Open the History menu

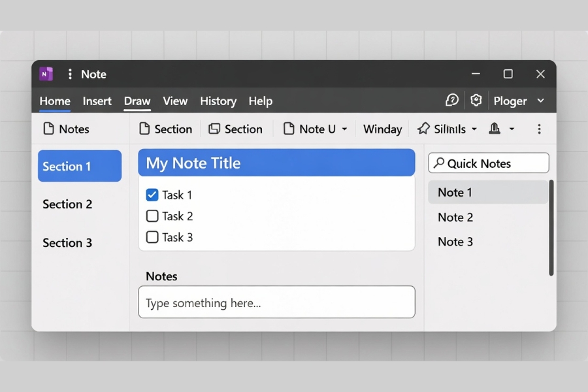(x=218, y=101)
